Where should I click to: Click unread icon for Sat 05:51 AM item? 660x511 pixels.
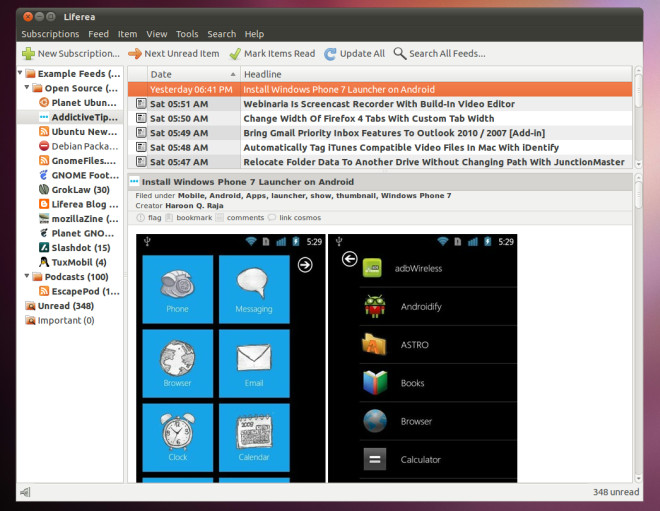point(141,104)
